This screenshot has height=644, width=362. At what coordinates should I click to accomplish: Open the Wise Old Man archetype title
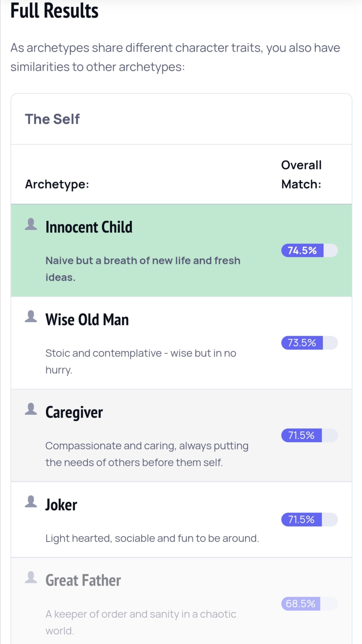(87, 320)
